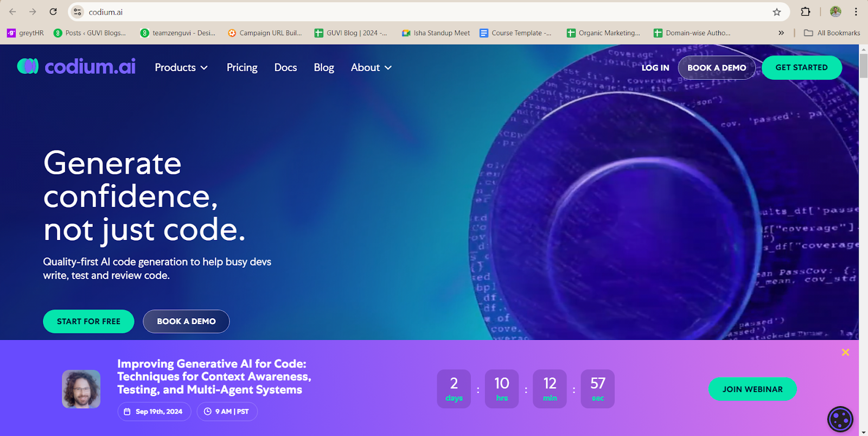
Task: Click the browser forward arrow
Action: [x=33, y=12]
